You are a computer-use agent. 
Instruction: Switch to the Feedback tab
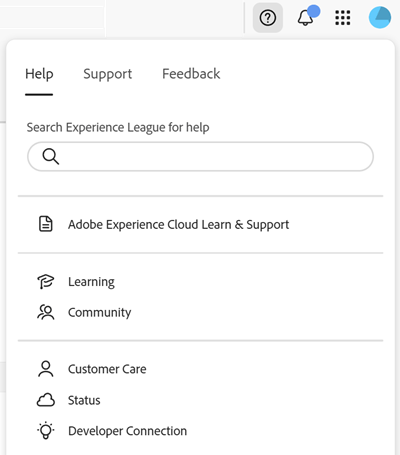tap(191, 74)
